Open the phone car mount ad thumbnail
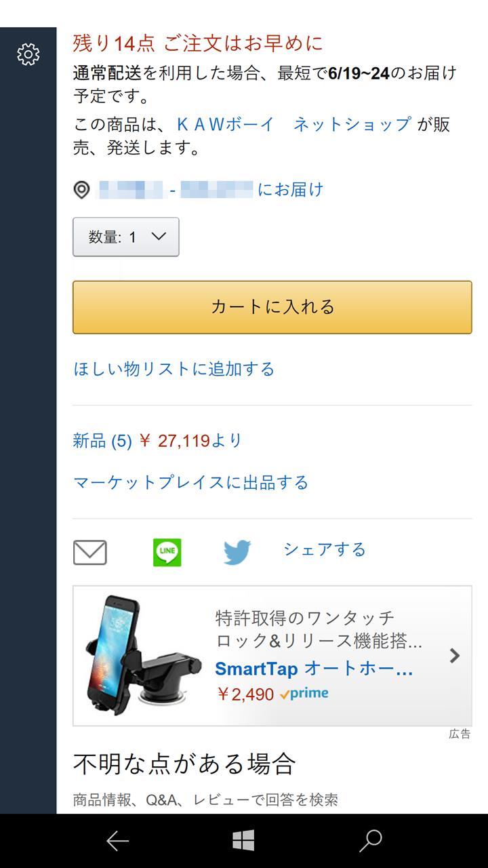The width and height of the screenshot is (488, 868). (x=142, y=656)
